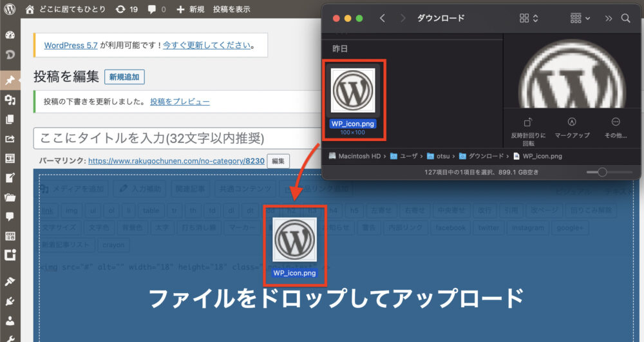
Task: Select the Posts pushpin icon in sidebar
Action: click(10, 80)
